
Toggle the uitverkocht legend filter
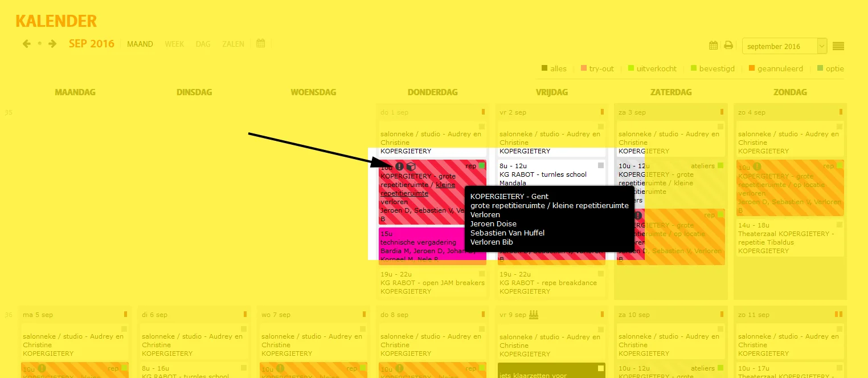pos(652,68)
